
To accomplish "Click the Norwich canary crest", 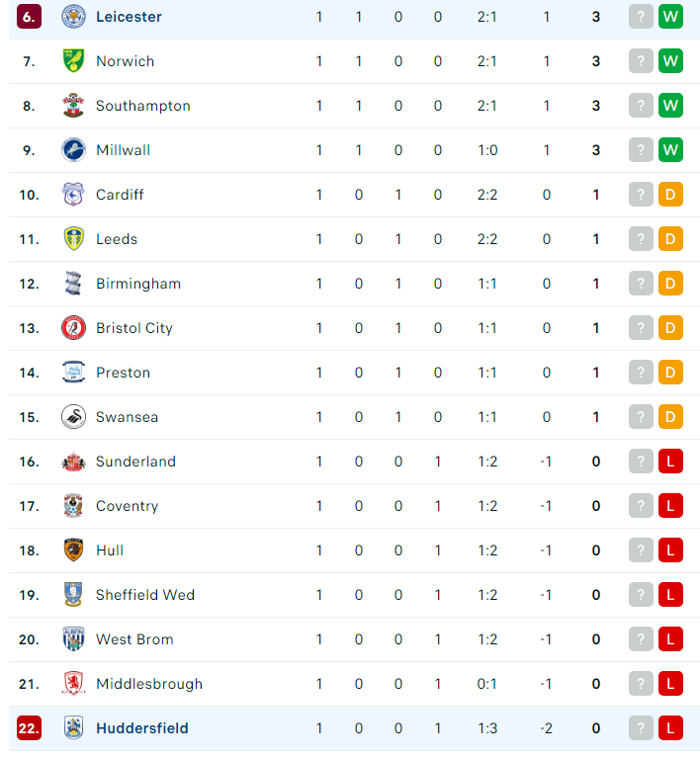I will (x=73, y=61).
